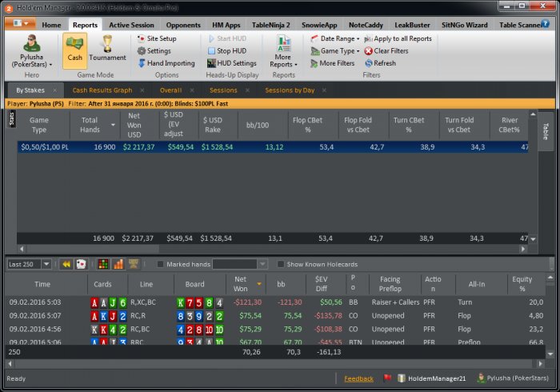Choose Cash game mode
The height and width of the screenshot is (392, 560).
(x=74, y=50)
